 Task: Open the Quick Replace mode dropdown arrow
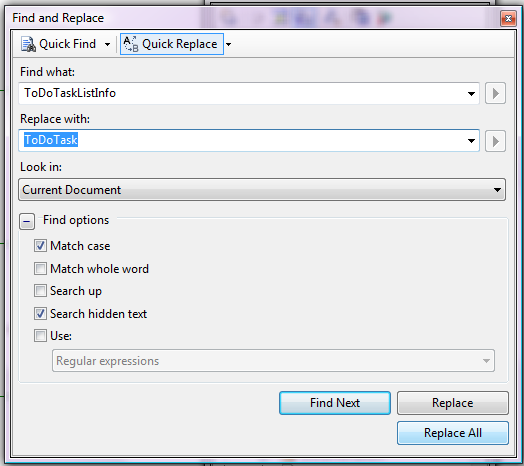(x=229, y=44)
